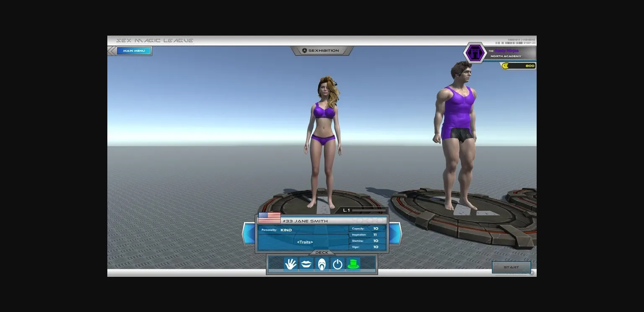644x312 pixels.
Task: Expand the Traits section
Action: click(305, 242)
